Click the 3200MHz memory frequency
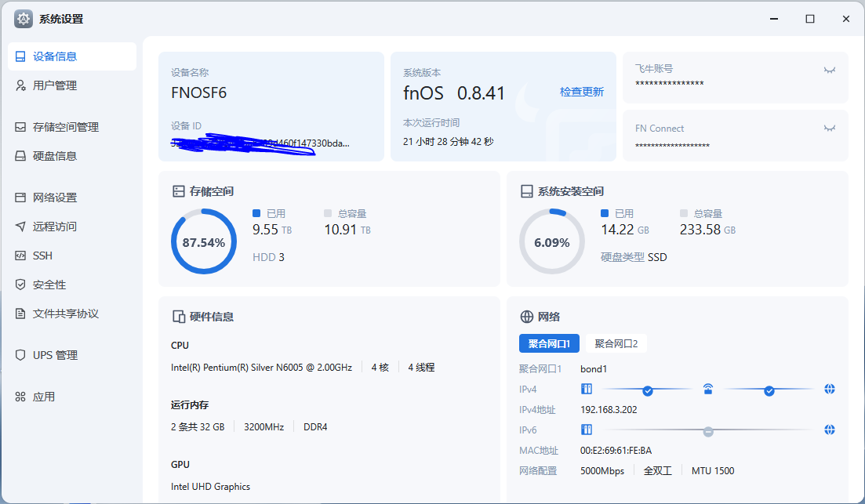 [x=263, y=427]
